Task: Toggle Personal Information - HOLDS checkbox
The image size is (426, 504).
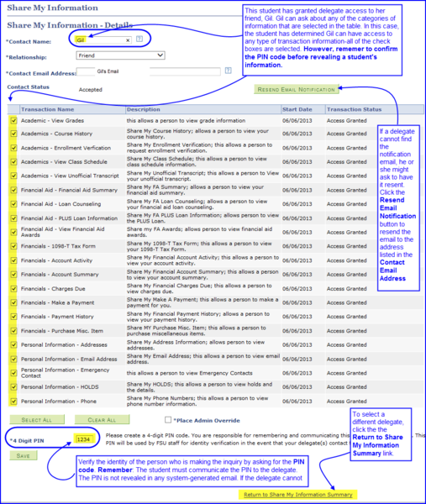Action: (x=13, y=387)
